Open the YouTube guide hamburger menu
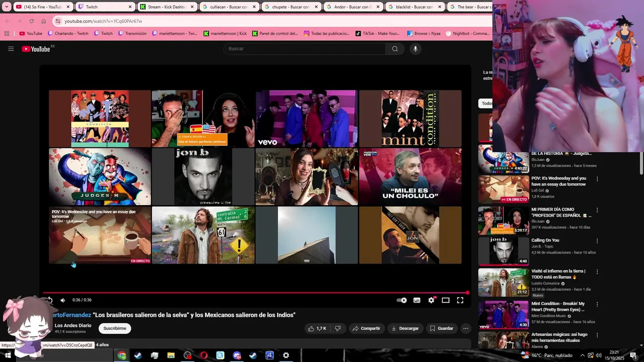This screenshot has width=644, height=362. click(11, 49)
